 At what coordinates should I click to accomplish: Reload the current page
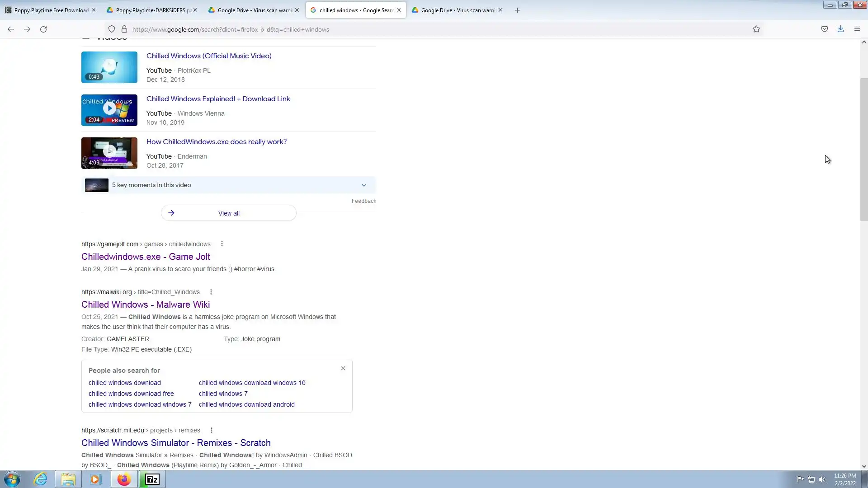[43, 29]
